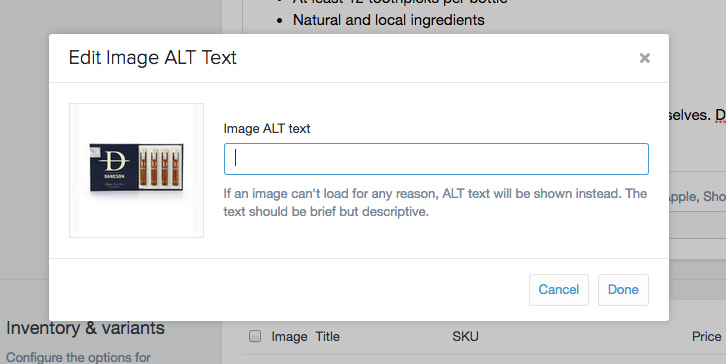Click the cut-off 'toothpicks per bottle' bullet
726x364 pixels.
pyautogui.click(x=400, y=2)
